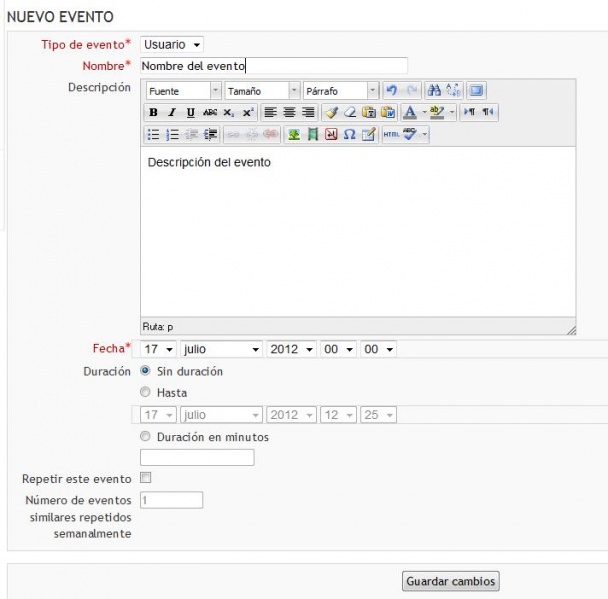The image size is (608, 599).
Task: Expand the 'Fuente' font family dropdown
Action: pos(183,91)
